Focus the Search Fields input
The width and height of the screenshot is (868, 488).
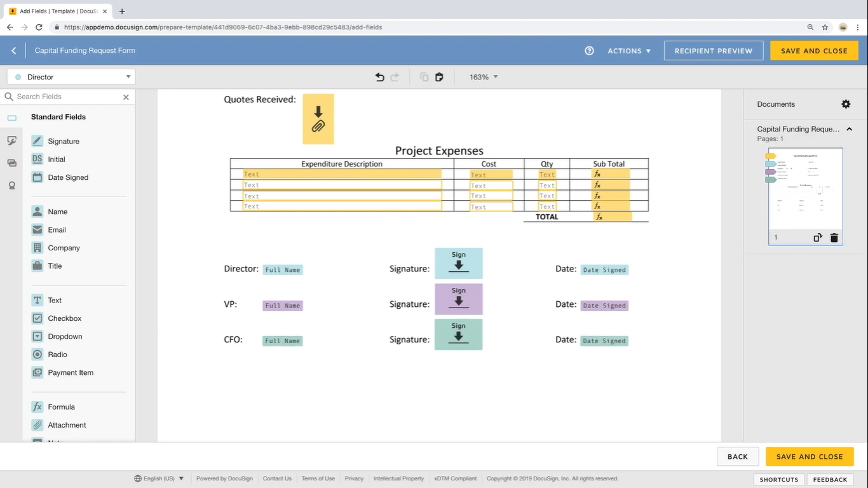click(x=67, y=97)
